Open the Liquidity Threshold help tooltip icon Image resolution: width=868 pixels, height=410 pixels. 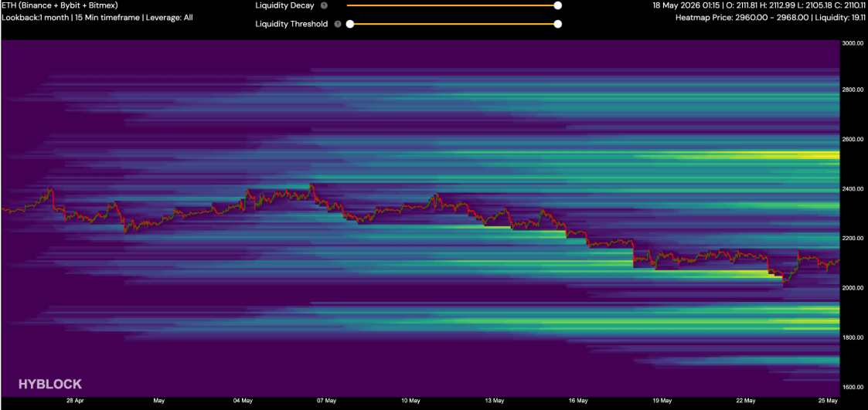(336, 25)
